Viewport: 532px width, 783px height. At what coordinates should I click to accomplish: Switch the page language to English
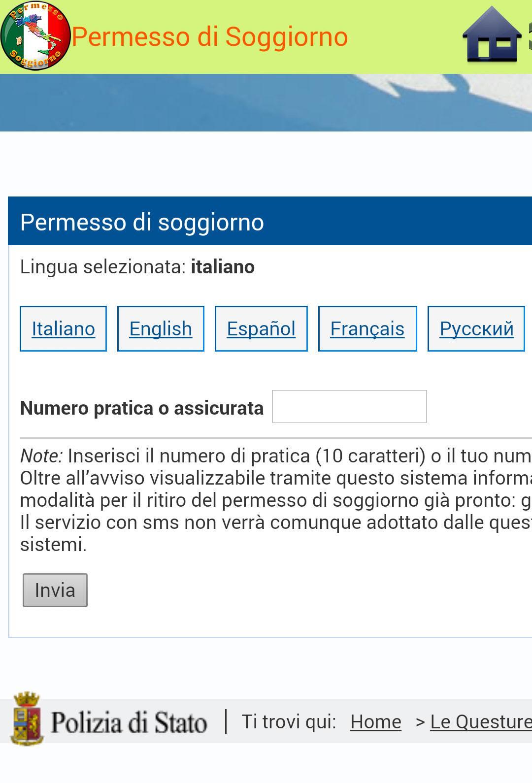coord(160,329)
